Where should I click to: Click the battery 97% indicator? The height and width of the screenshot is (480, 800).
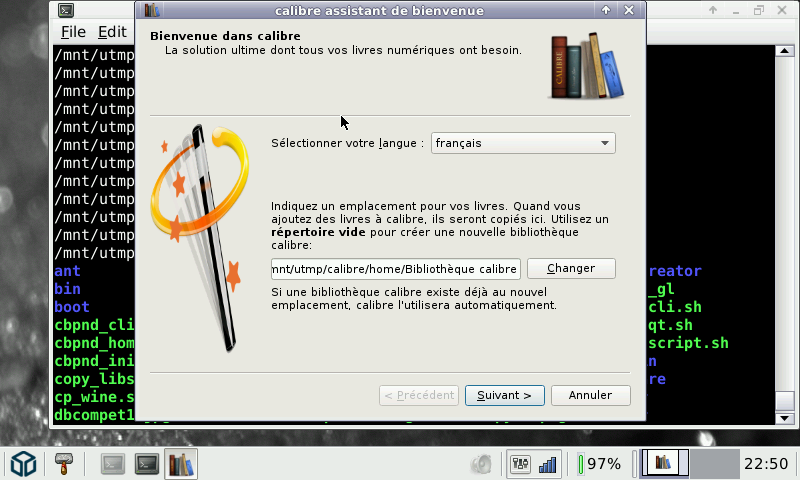coord(600,464)
